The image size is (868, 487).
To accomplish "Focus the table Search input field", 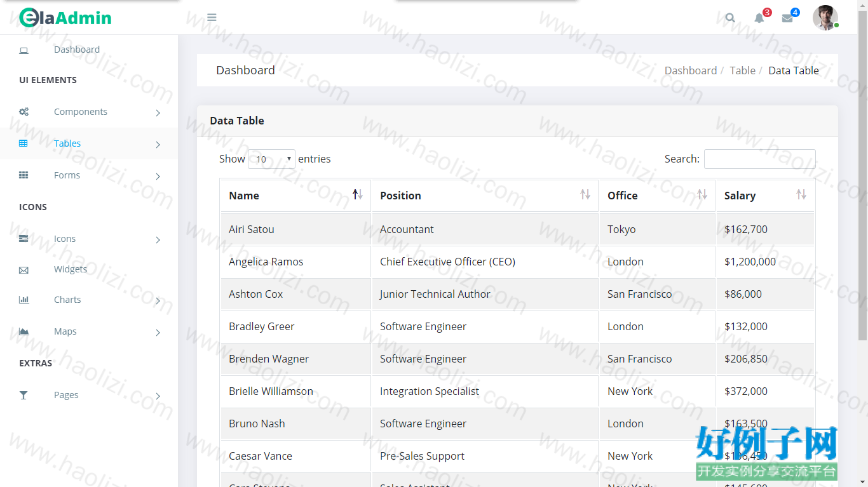I will [x=760, y=159].
